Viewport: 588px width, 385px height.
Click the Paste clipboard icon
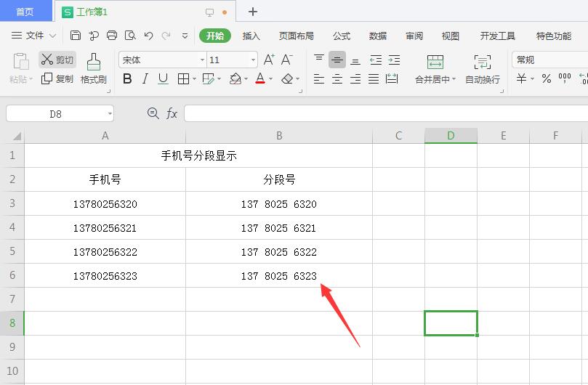coord(21,61)
